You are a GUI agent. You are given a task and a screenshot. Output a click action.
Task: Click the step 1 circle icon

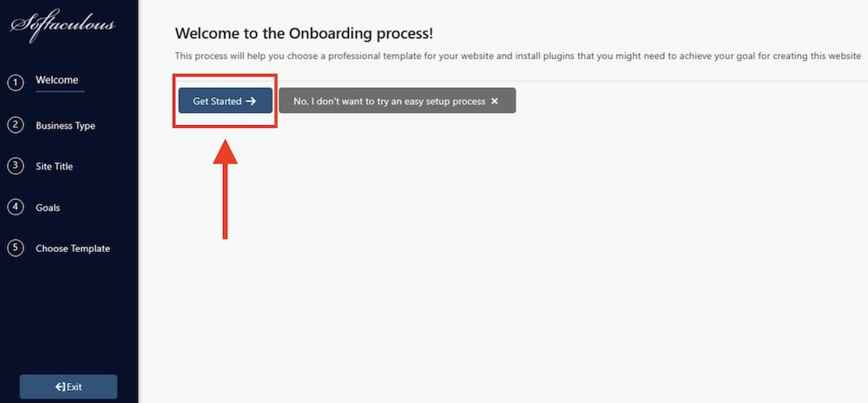coord(15,83)
